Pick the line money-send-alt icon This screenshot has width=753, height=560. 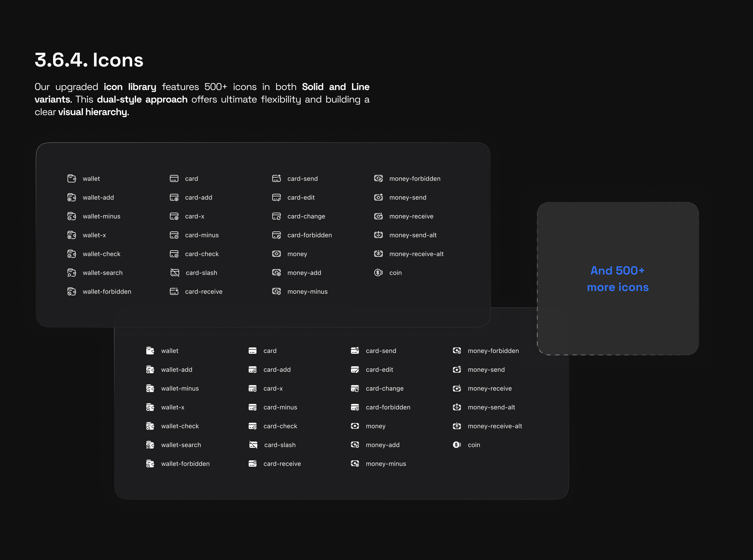[x=378, y=235]
